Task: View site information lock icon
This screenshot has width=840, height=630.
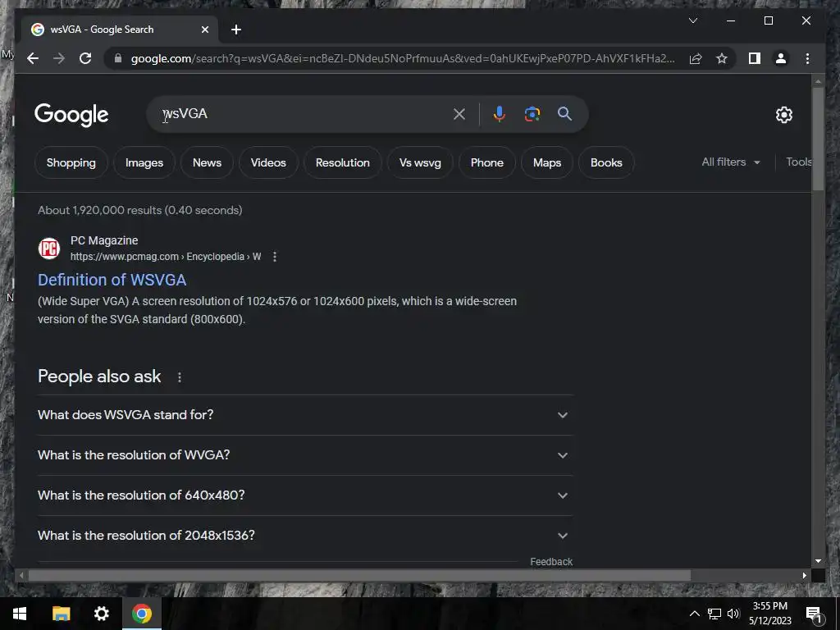Action: click(118, 58)
